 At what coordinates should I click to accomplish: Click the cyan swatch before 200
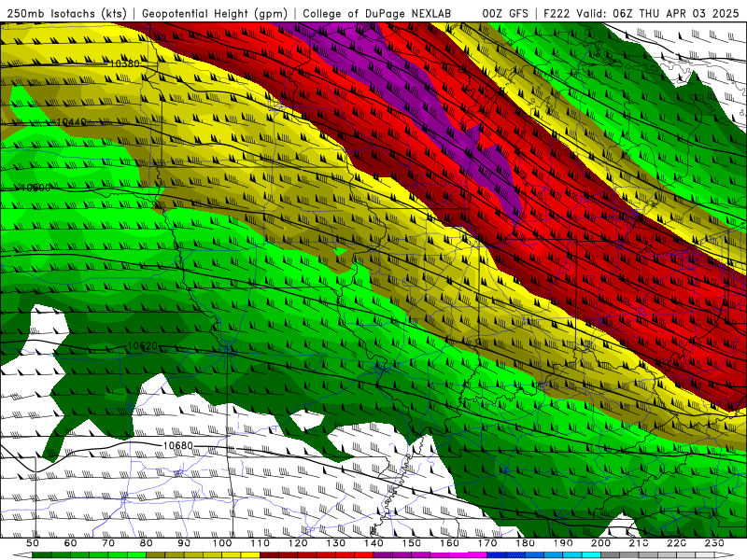tap(591, 554)
